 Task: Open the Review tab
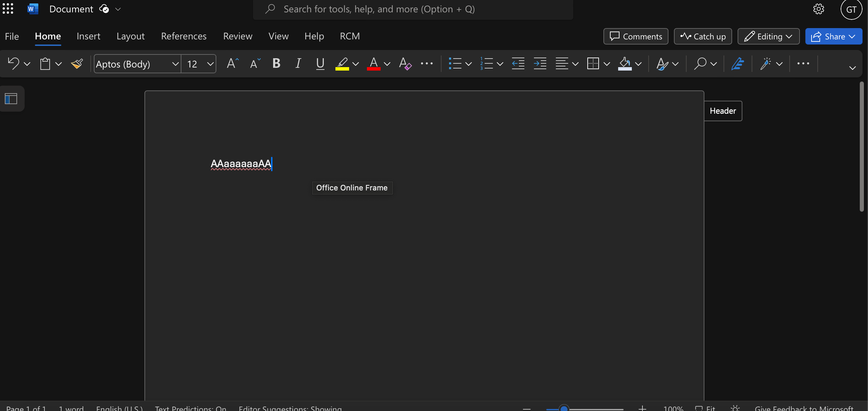pos(238,36)
